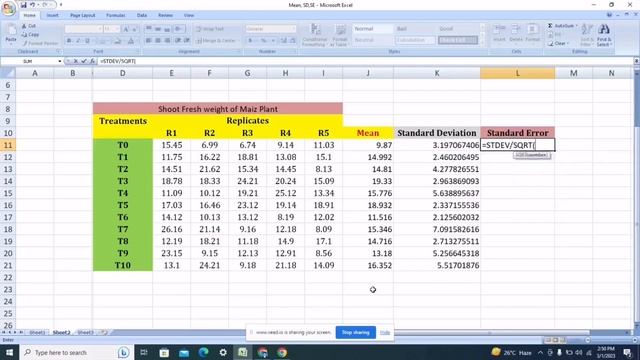Open Conditional Formatting menu
Screen dimensions: 640x360
coord(315,34)
